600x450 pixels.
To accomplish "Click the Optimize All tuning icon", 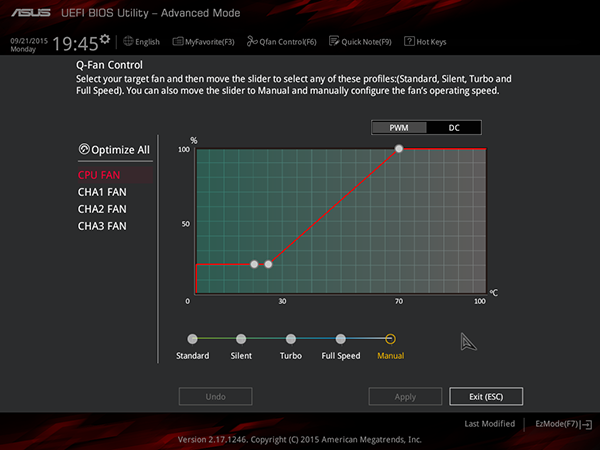I will click(x=84, y=149).
